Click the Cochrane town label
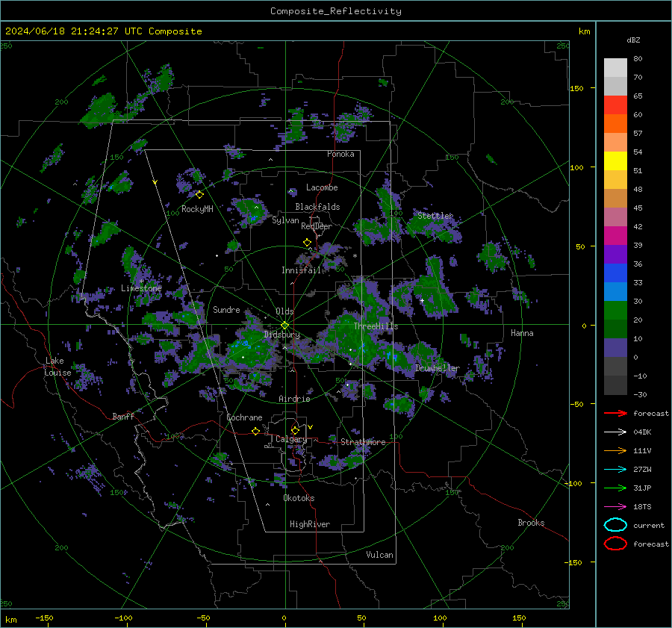 (x=244, y=417)
